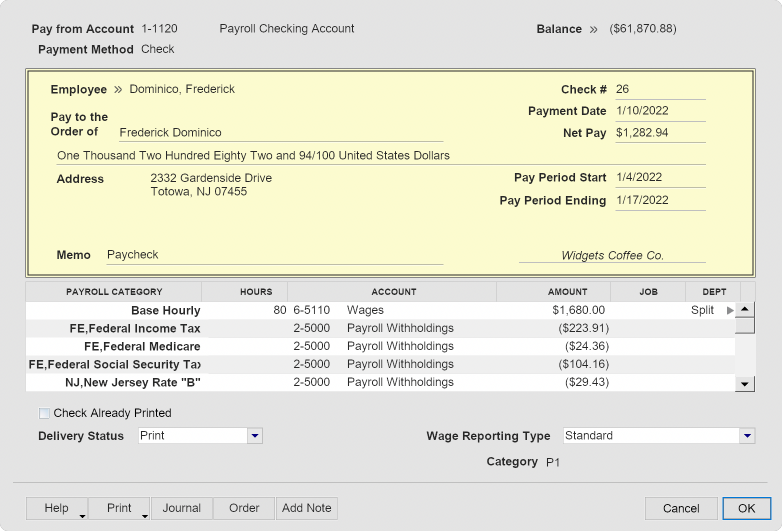Click the Memo field containing Paycheck

click(273, 255)
